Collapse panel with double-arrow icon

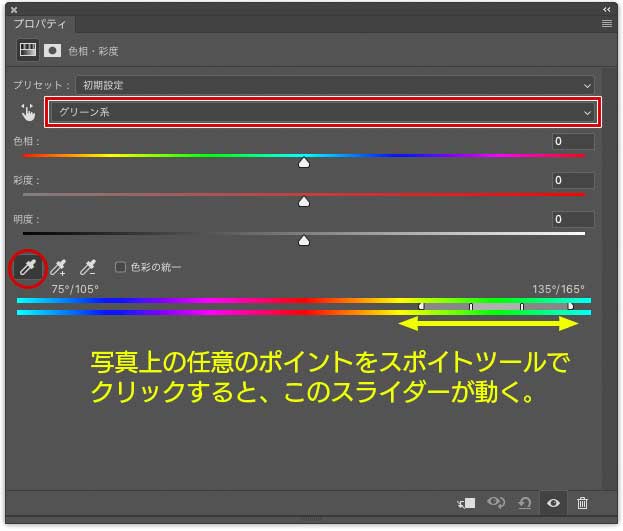click(x=607, y=10)
